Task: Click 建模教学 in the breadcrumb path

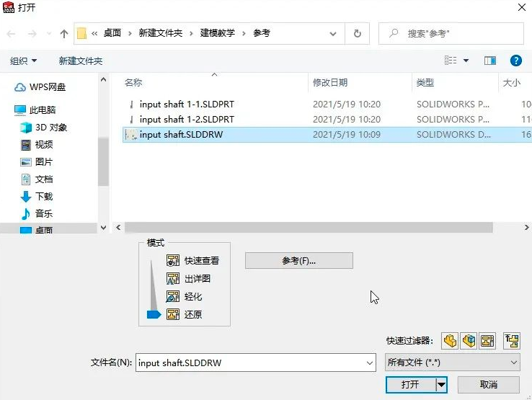Action: pyautogui.click(x=217, y=33)
